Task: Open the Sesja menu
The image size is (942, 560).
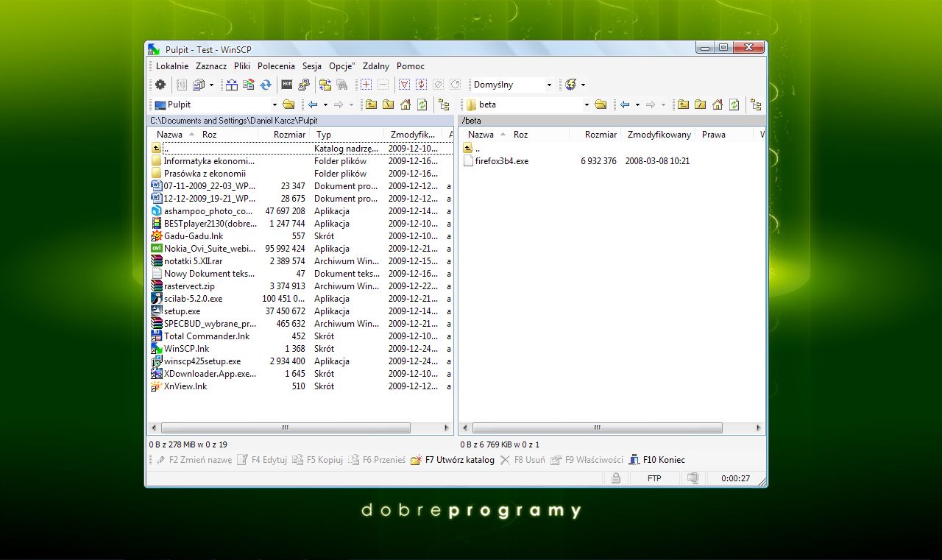Action: pos(312,66)
